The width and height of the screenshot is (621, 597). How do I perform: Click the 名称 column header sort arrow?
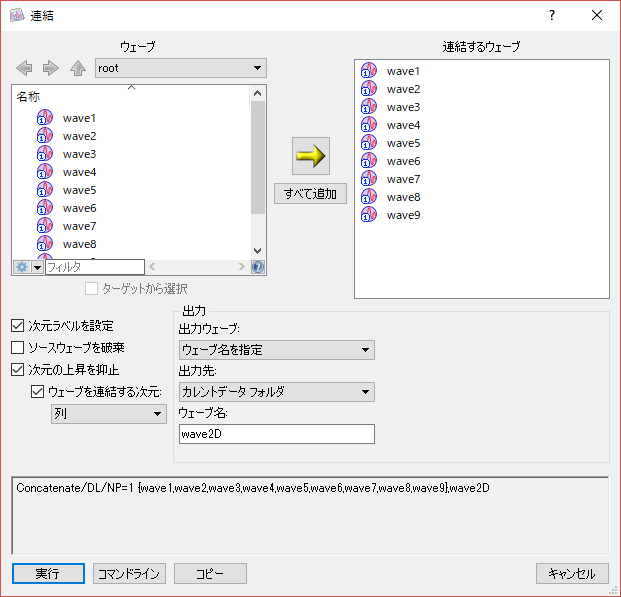point(131,88)
